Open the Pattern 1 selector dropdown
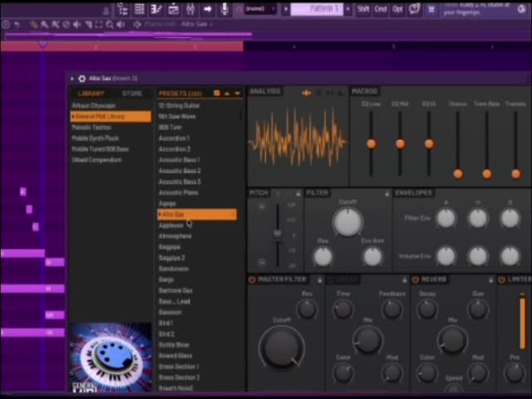Screen dimensions: 532x399 point(317,9)
